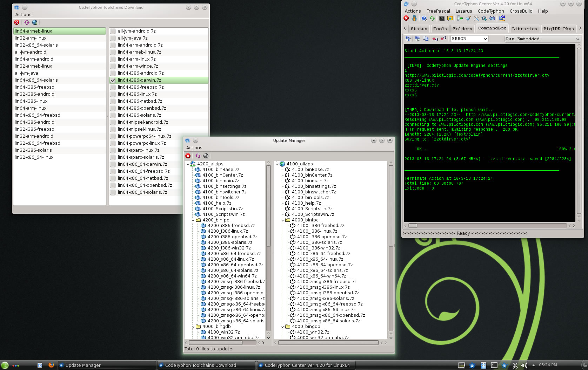Open the ERROR dropdown in CommandBox

469,39
